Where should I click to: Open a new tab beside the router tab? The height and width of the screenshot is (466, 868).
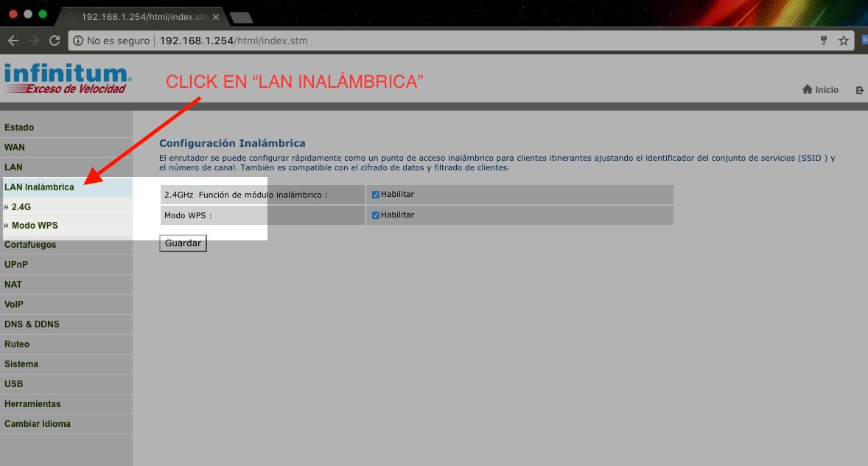242,18
